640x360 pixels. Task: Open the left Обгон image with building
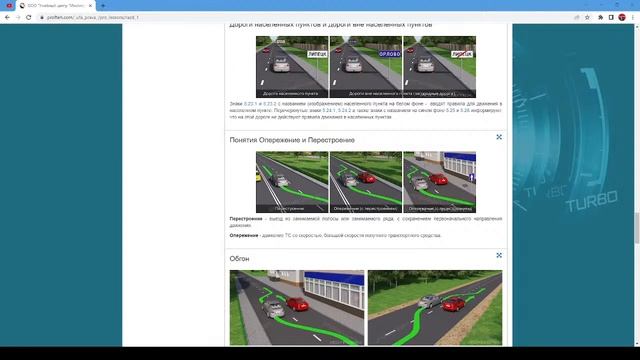(297, 308)
